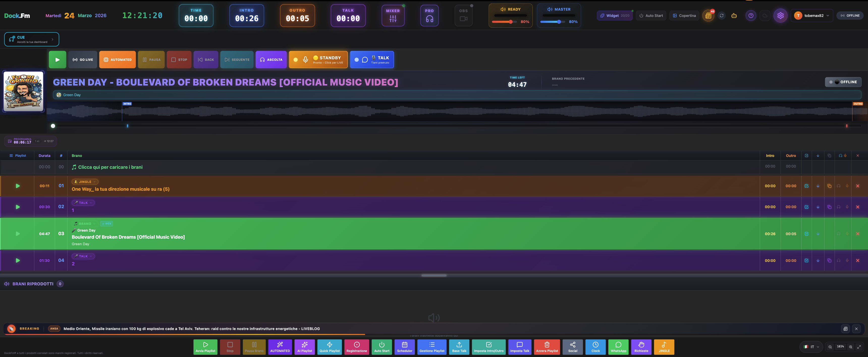Screen dimensions: 868x357
Task: Open the tobemax82 user dropdown
Action: pos(811,15)
